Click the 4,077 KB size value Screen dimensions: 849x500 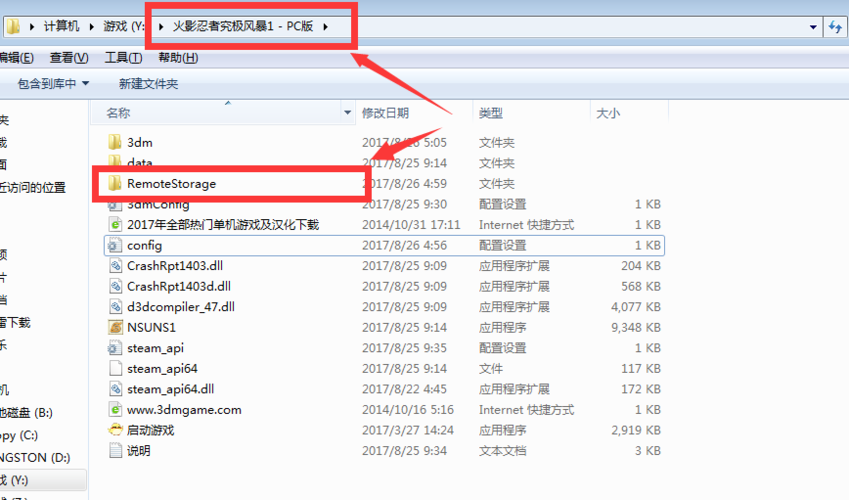[636, 307]
